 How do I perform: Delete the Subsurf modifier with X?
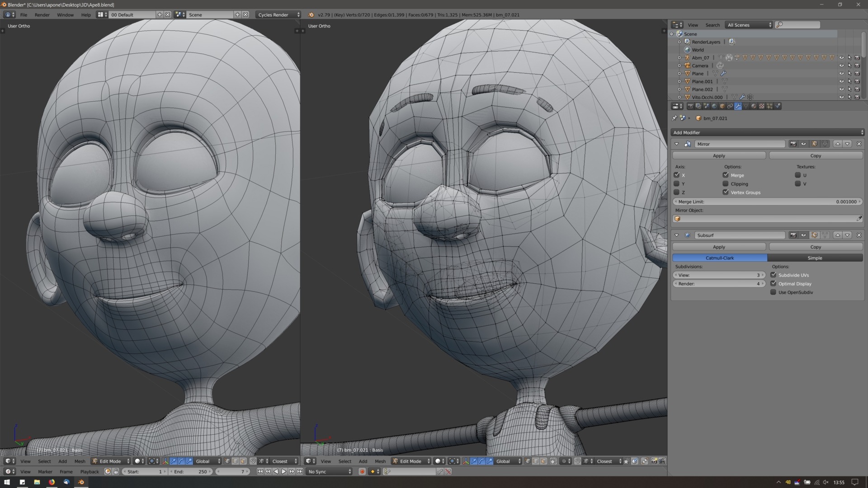click(x=859, y=235)
